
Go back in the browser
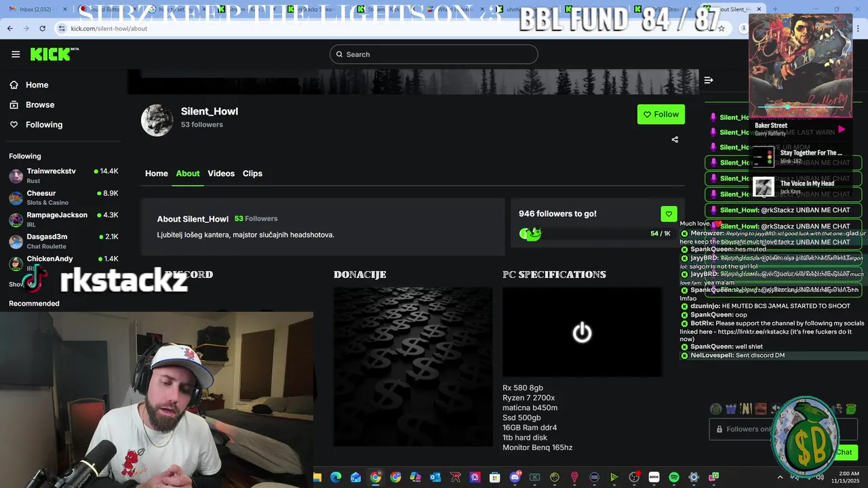(x=9, y=28)
